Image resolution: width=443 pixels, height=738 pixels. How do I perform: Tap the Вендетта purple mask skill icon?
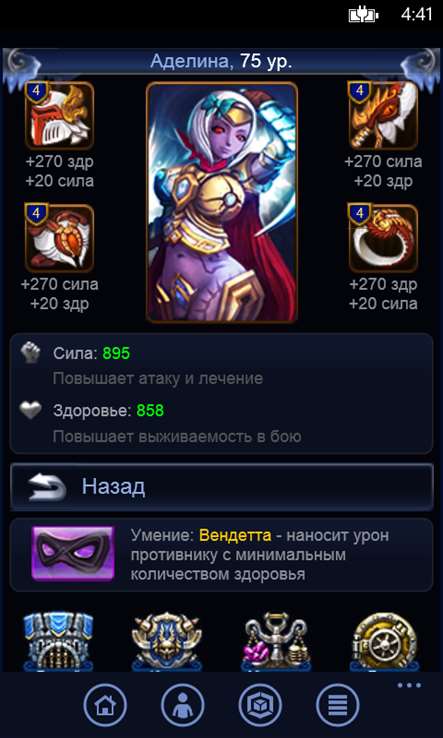(73, 554)
